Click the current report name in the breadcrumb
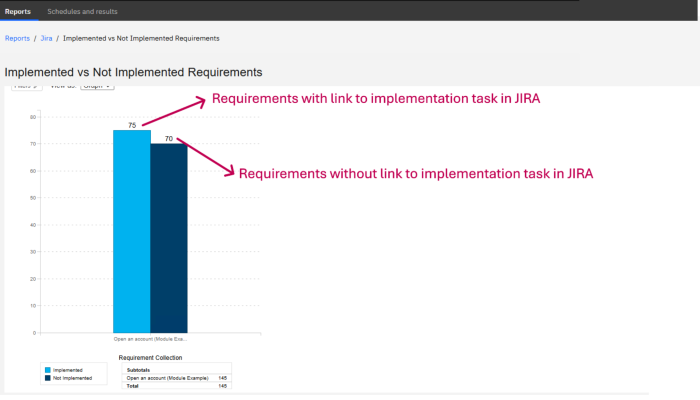 pos(141,38)
